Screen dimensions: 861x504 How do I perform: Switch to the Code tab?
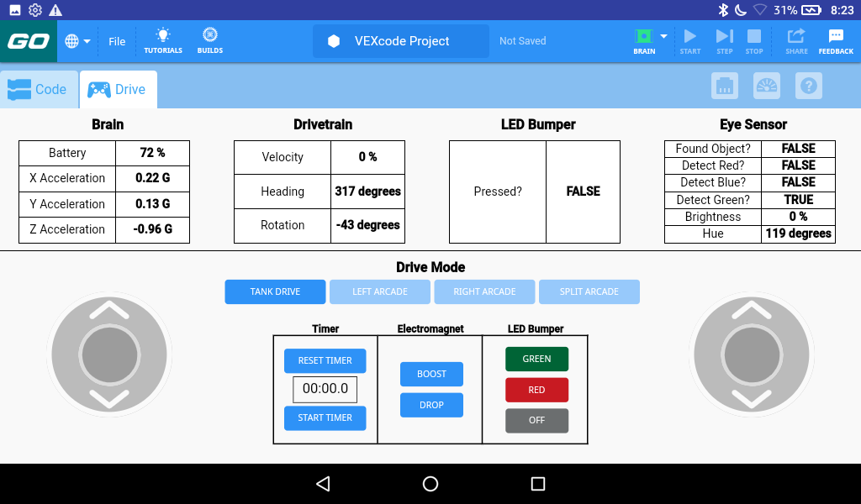point(39,88)
